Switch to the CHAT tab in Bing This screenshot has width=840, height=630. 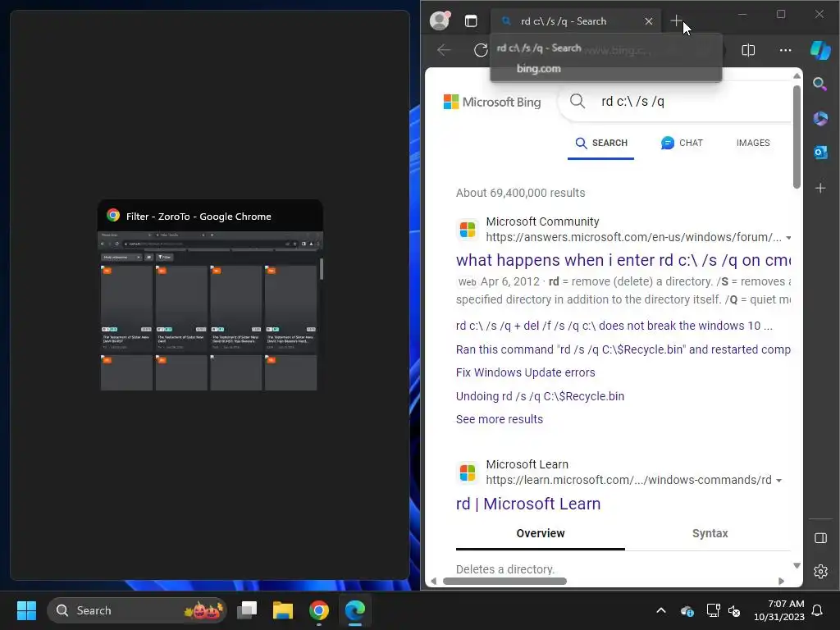[x=682, y=143]
